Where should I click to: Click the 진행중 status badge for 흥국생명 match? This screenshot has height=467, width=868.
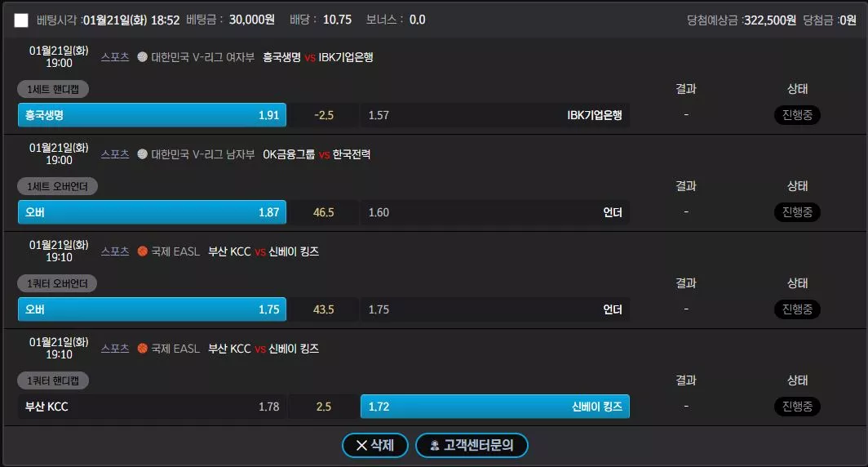[x=797, y=114]
